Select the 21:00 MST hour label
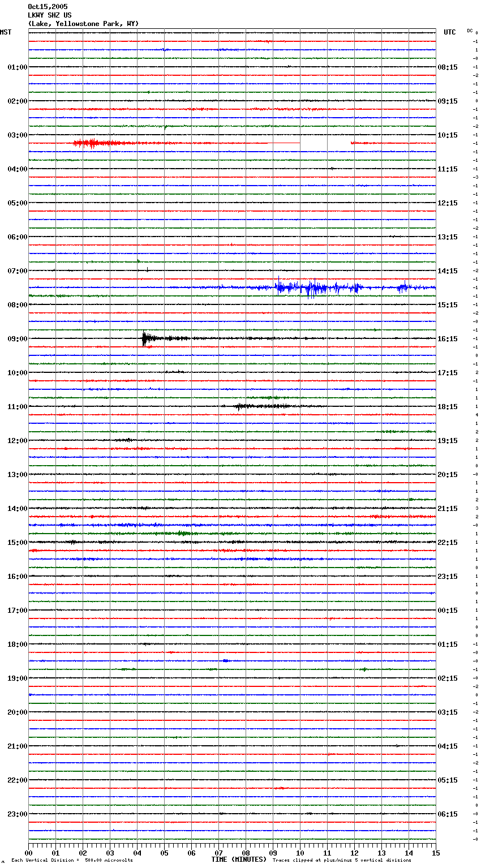Screen dimensions: 481x868 (18, 746)
